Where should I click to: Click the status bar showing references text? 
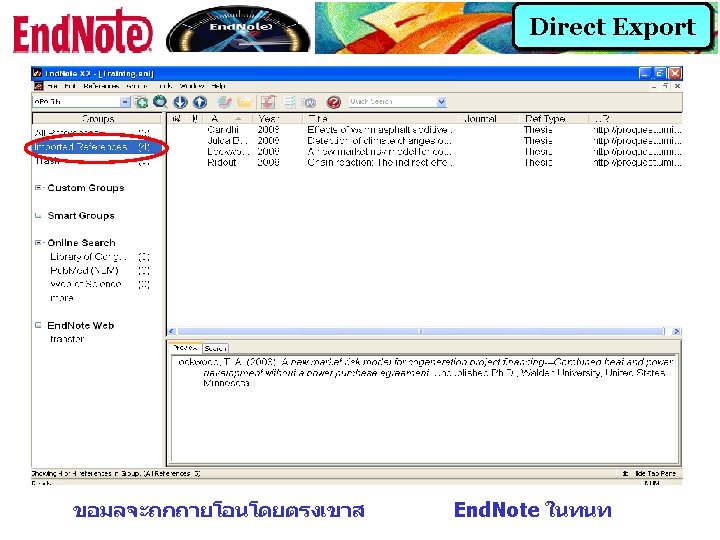(x=116, y=473)
